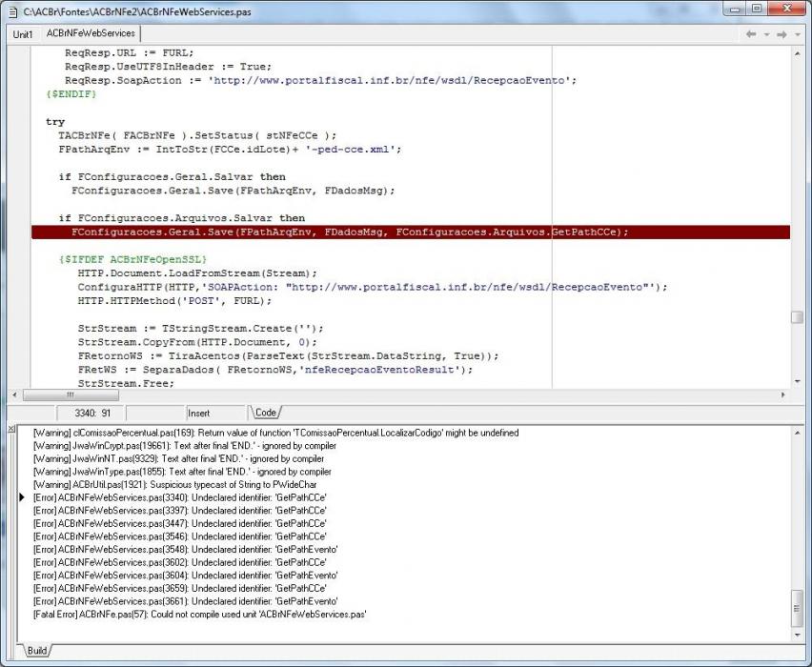Screen dimensions: 812x667
Task: Select the error at ACBrNFeWebServices.pas(3602)
Action: click(180, 562)
